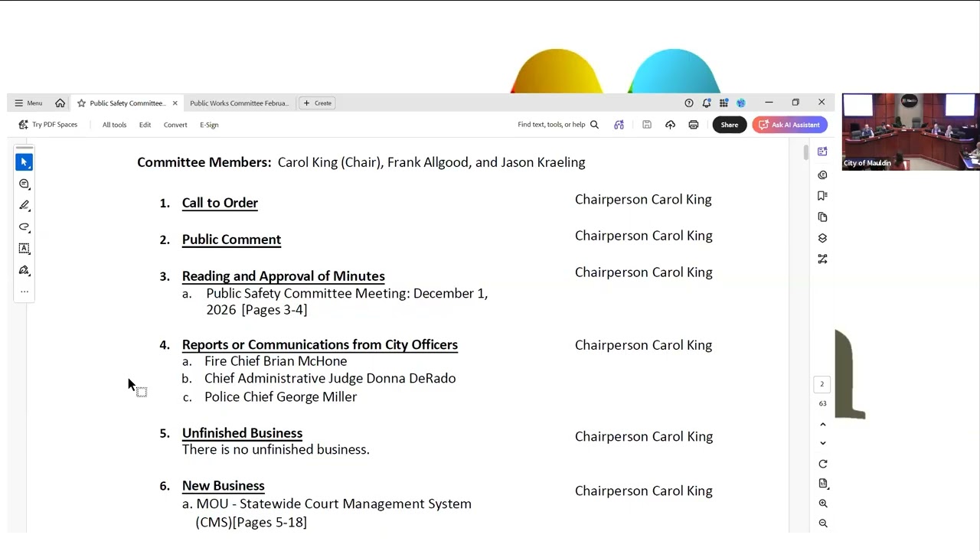Image resolution: width=980 pixels, height=551 pixels.
Task: Upload document to cloud storage
Action: 670,125
